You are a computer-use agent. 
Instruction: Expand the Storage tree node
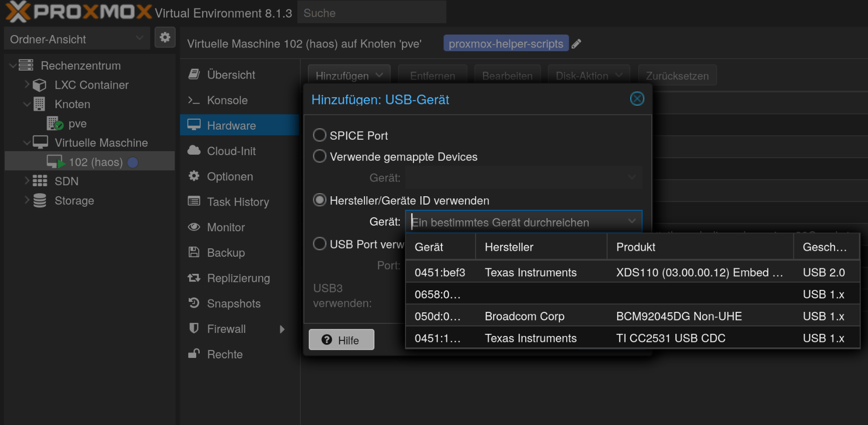click(x=27, y=200)
